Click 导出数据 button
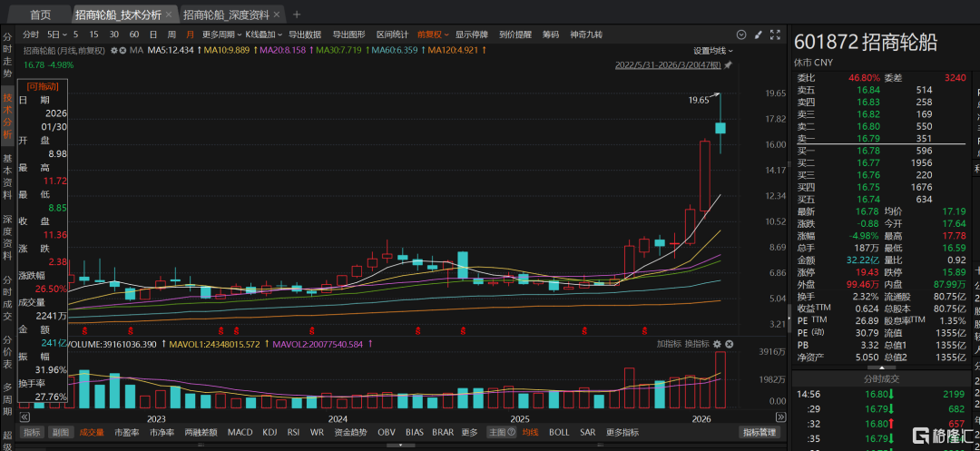This screenshot has height=451, width=980. pos(305,34)
